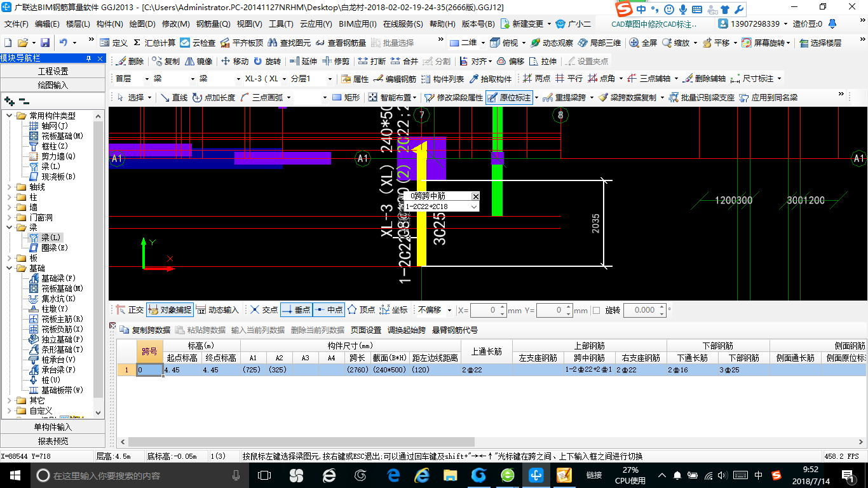Click 调换起始跨 swap start span
The width and height of the screenshot is (868, 488).
[x=407, y=330]
